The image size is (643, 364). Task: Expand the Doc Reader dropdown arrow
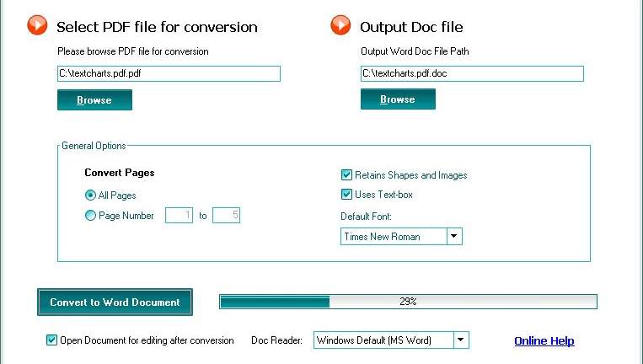(461, 340)
